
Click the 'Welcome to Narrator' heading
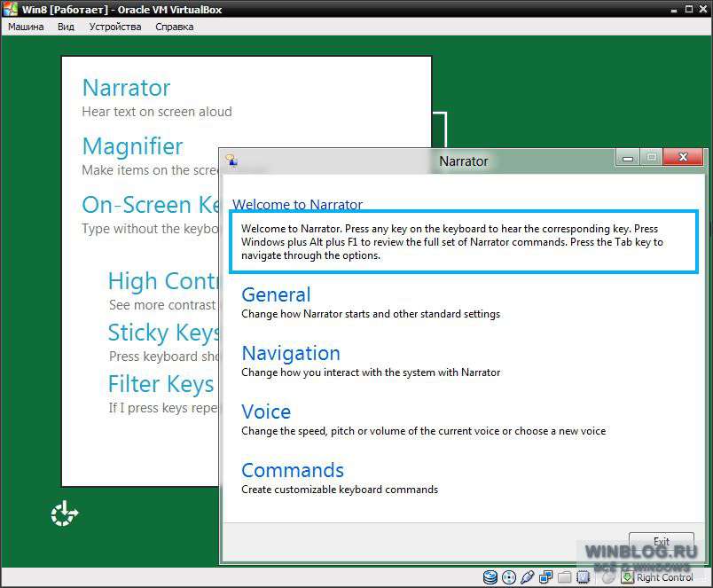pos(297,205)
